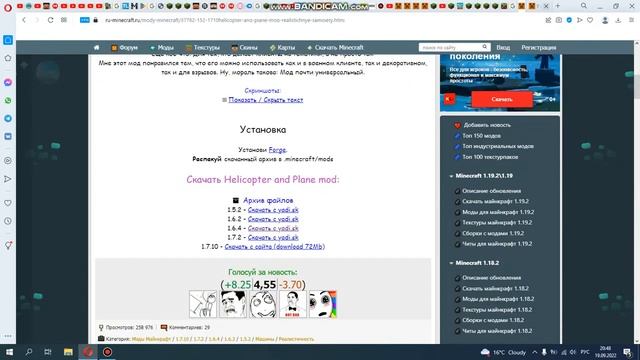Open the Форум menu item
This screenshot has width=640, height=360.
(124, 47)
